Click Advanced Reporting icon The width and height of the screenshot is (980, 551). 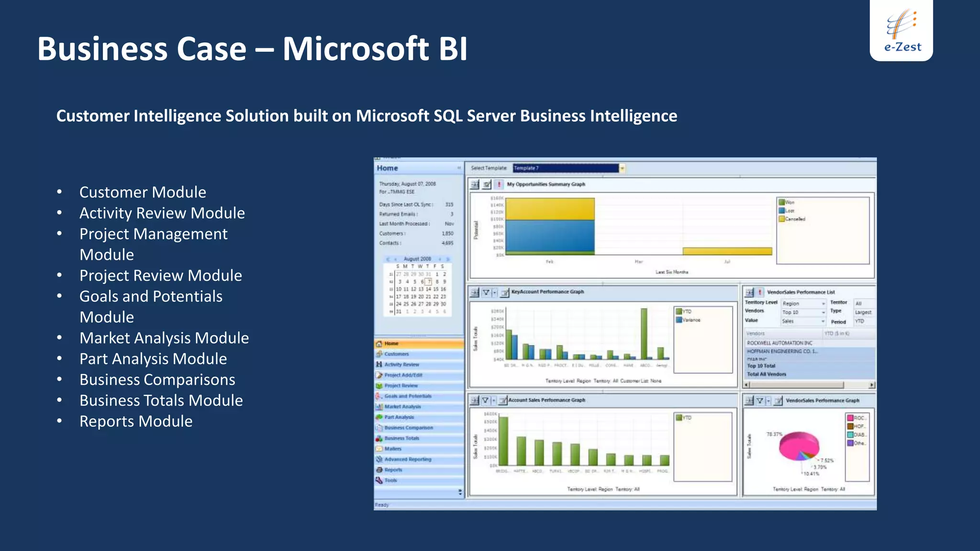(379, 459)
